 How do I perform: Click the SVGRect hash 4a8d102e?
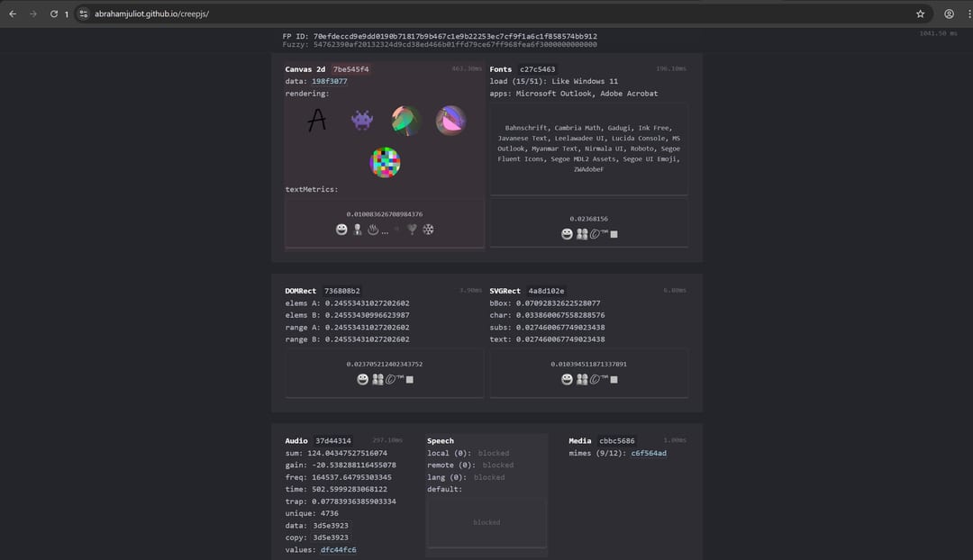coord(546,291)
